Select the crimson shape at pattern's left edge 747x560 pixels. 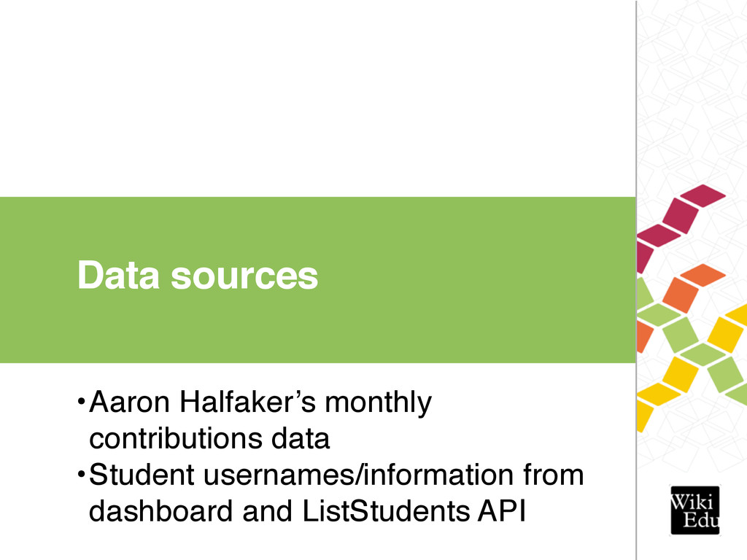click(645, 257)
